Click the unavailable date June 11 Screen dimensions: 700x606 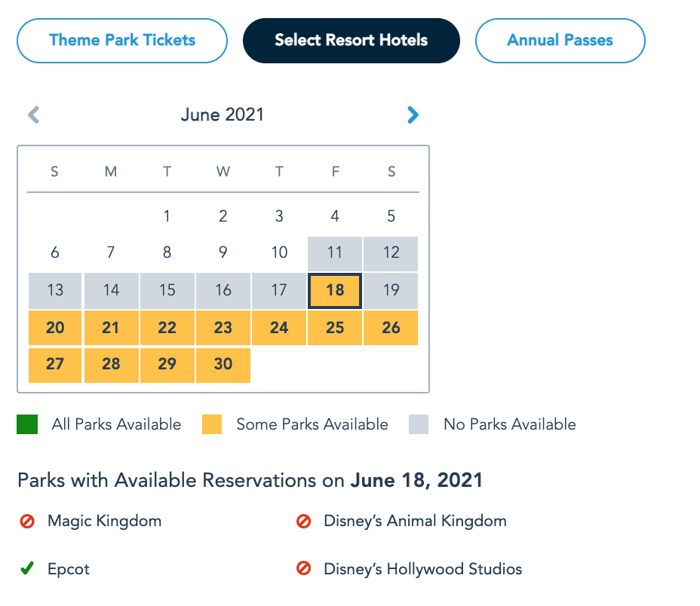point(335,253)
